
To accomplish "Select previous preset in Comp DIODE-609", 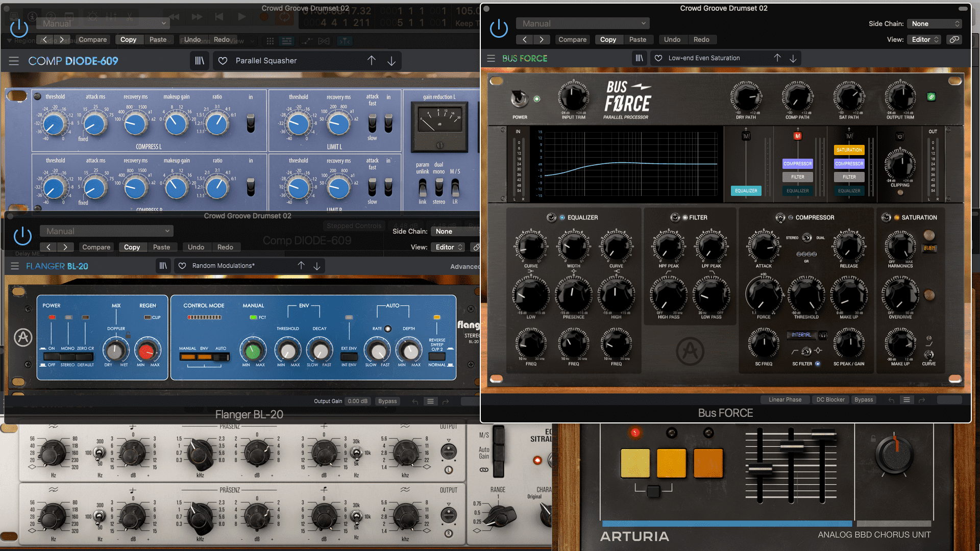I will (x=372, y=61).
